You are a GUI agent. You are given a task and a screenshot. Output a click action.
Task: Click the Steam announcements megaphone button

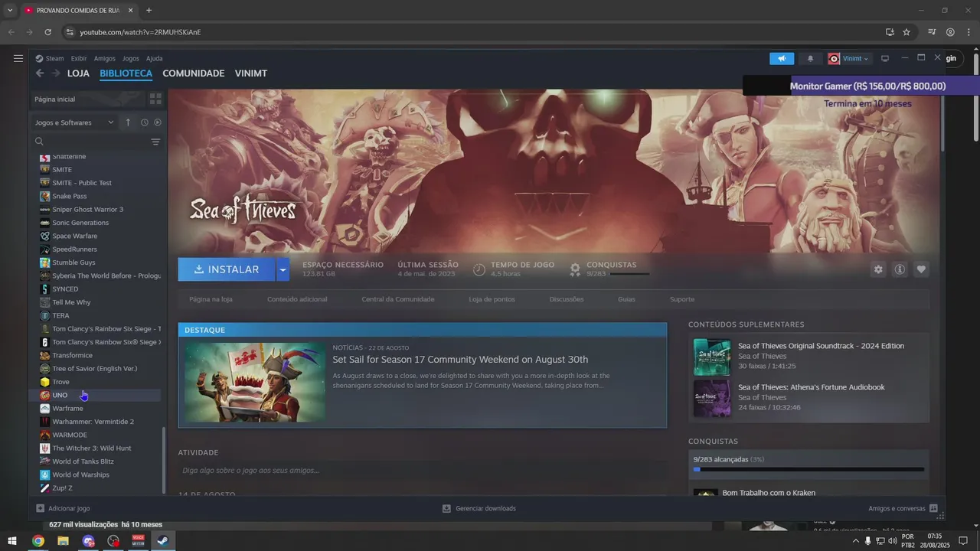pyautogui.click(x=782, y=59)
